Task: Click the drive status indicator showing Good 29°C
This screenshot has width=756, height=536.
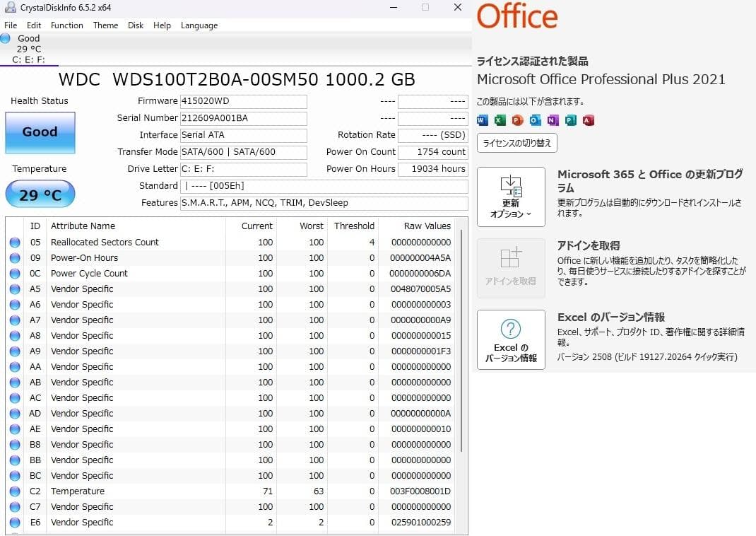Action: point(30,48)
